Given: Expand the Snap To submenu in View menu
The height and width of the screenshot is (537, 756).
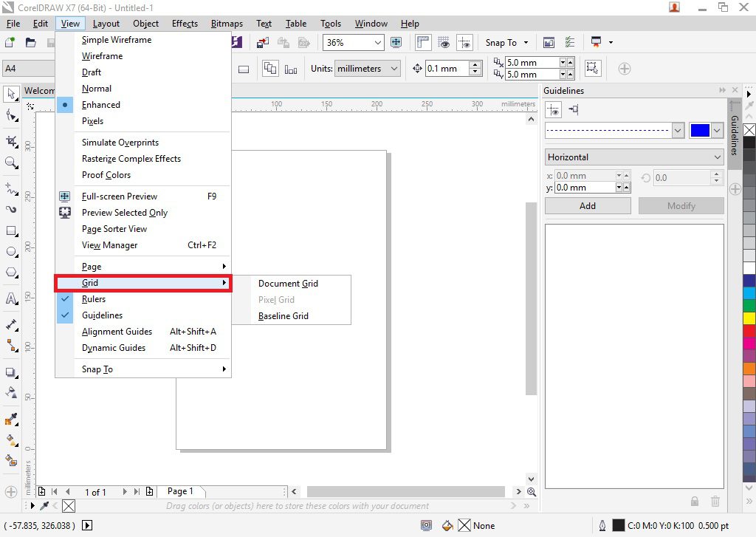Looking at the screenshot, I should tap(143, 369).
